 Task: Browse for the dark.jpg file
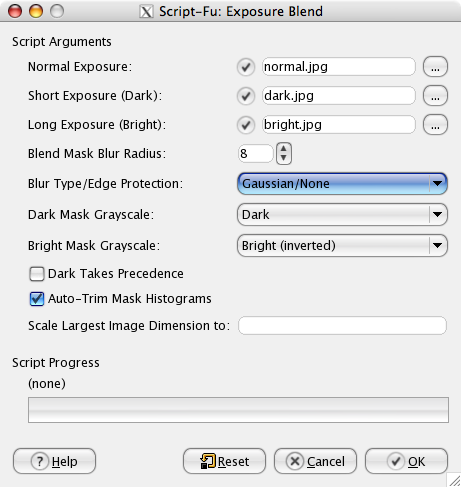[435, 96]
